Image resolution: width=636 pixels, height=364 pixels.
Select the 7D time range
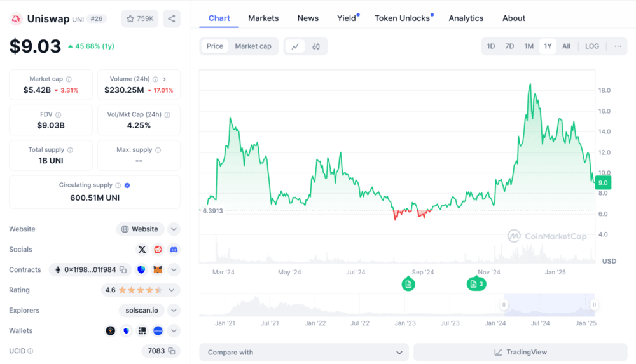coord(509,46)
